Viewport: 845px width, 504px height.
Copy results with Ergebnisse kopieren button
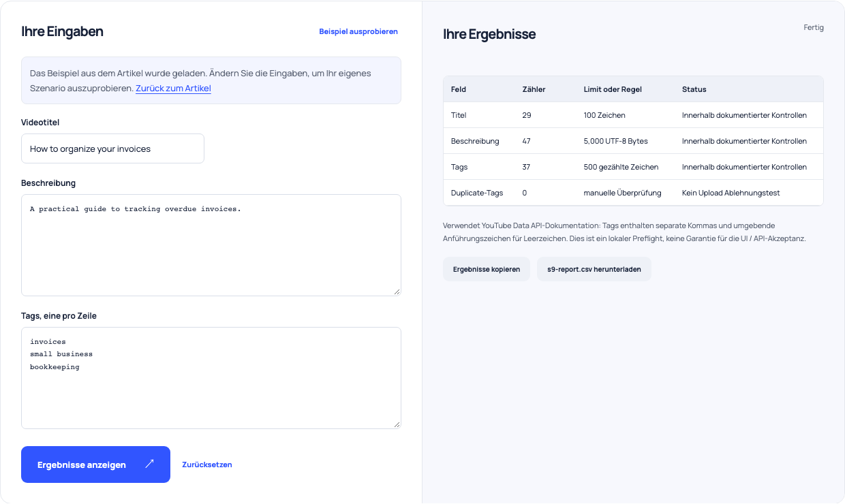(x=487, y=269)
